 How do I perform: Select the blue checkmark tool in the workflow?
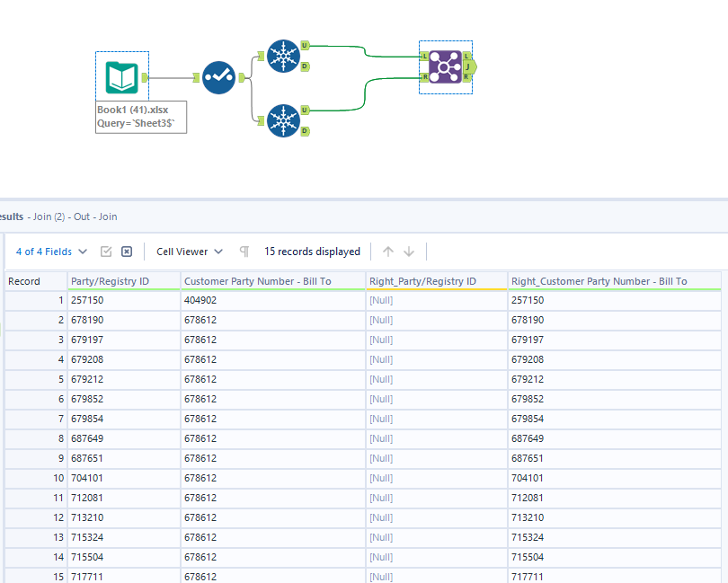pos(218,78)
